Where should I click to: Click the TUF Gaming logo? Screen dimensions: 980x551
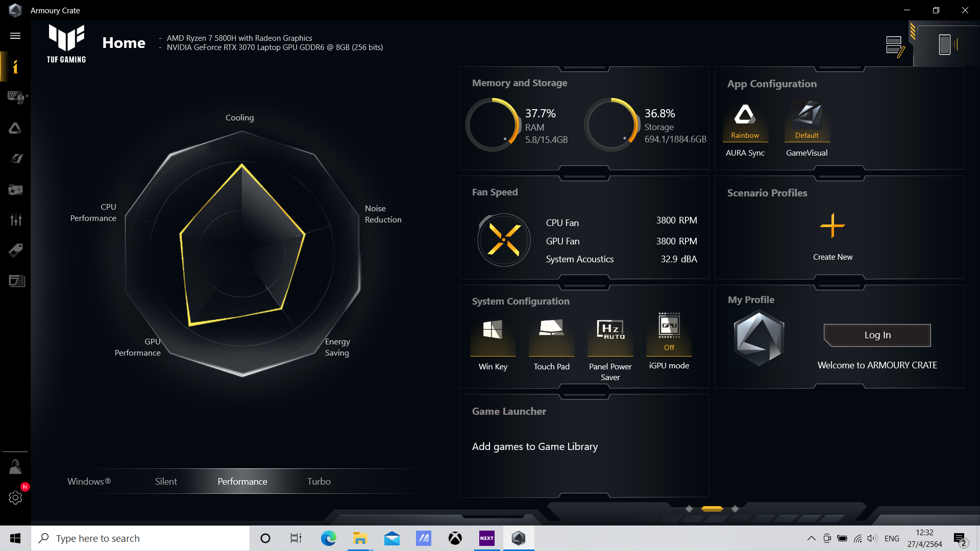click(x=66, y=44)
